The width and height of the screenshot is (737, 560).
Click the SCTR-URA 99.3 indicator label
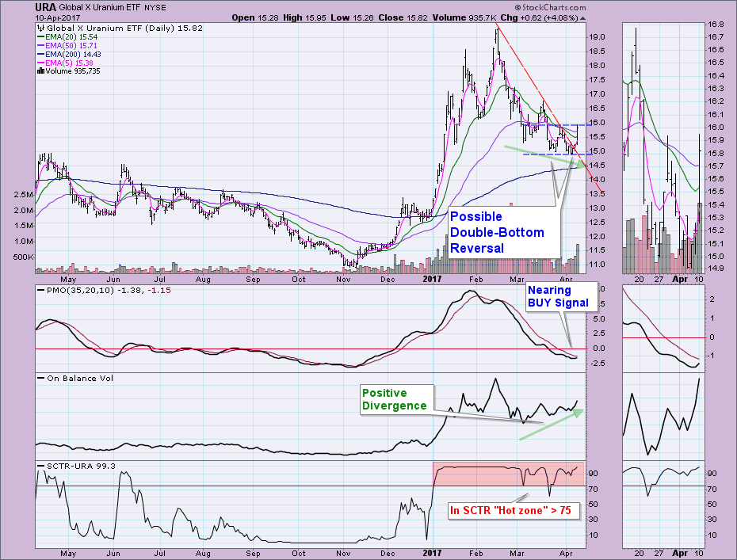76,466
